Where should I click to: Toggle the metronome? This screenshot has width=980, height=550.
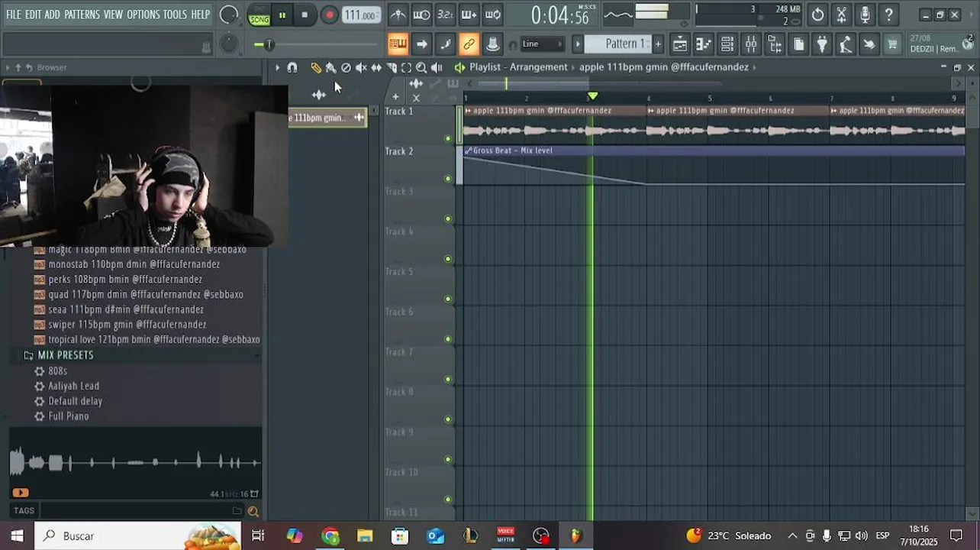coord(398,15)
